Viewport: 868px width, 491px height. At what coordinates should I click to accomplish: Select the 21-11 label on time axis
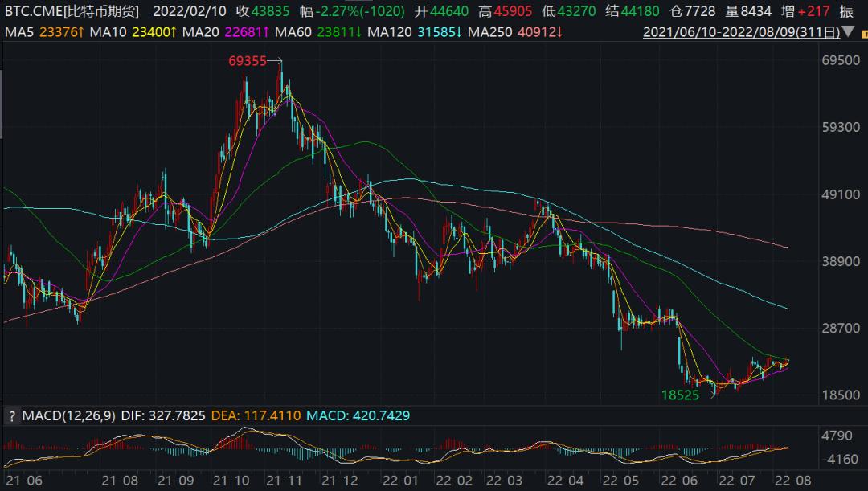click(284, 481)
